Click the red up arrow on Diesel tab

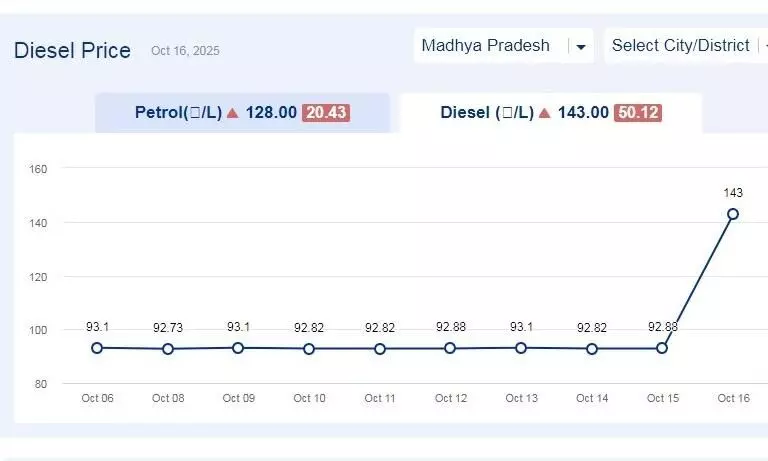(x=544, y=113)
